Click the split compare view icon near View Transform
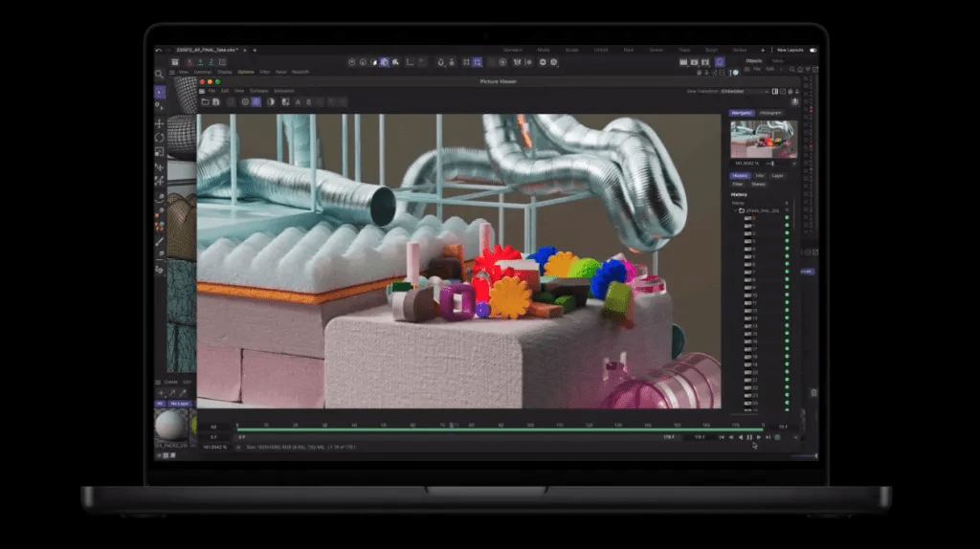 pos(775,91)
